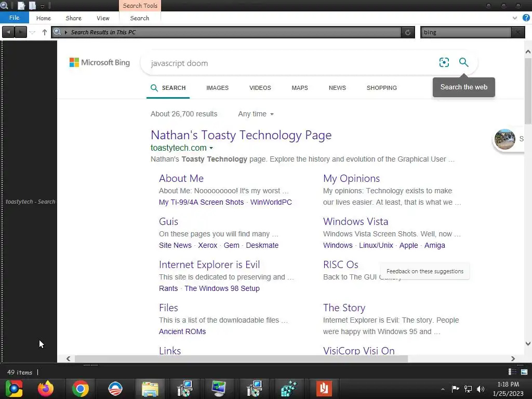Image resolution: width=532 pixels, height=399 pixels.
Task: Expand toastytech.com URL dropdown arrow
Action: (211, 148)
